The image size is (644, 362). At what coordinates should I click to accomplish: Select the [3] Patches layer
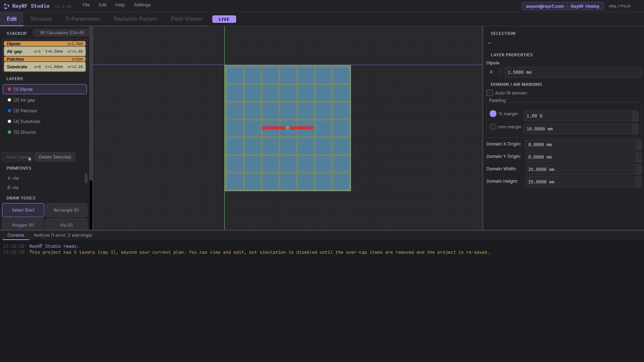click(45, 111)
